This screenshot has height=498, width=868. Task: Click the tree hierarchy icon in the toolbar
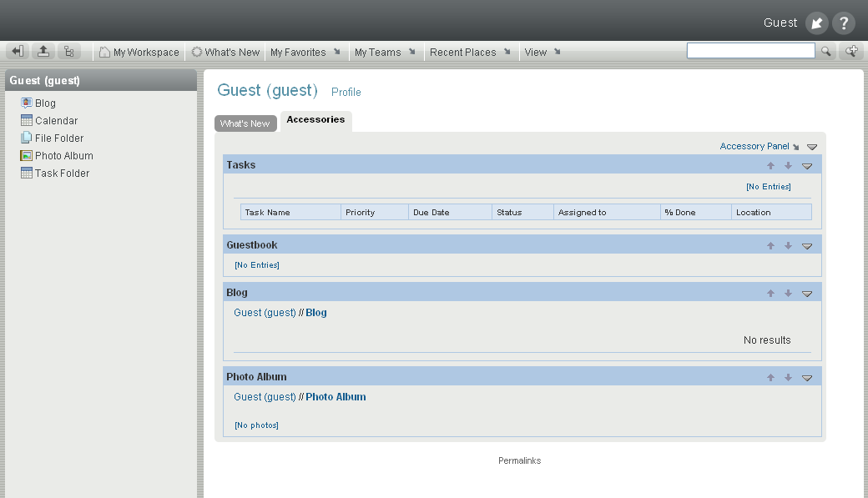[x=69, y=51]
